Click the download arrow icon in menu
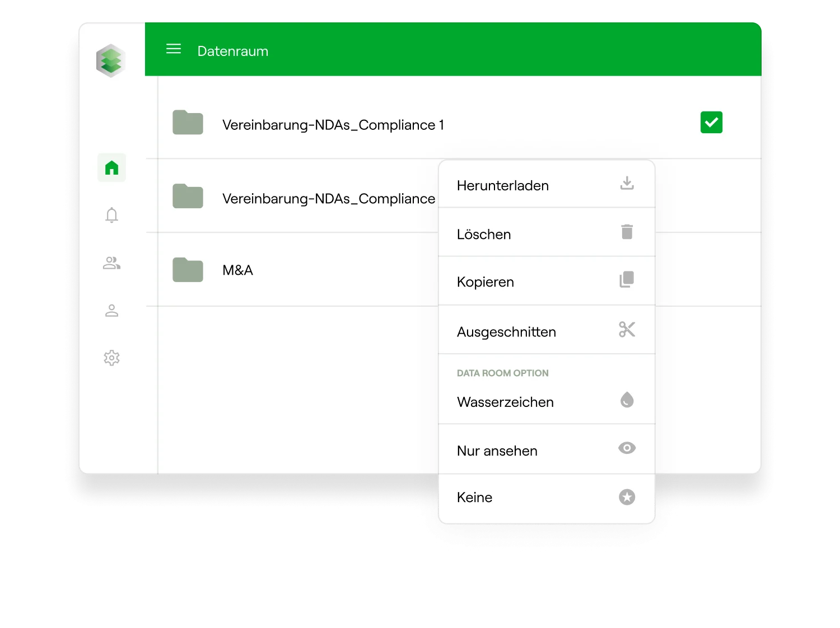This screenshot has height=628, width=840. pyautogui.click(x=627, y=183)
